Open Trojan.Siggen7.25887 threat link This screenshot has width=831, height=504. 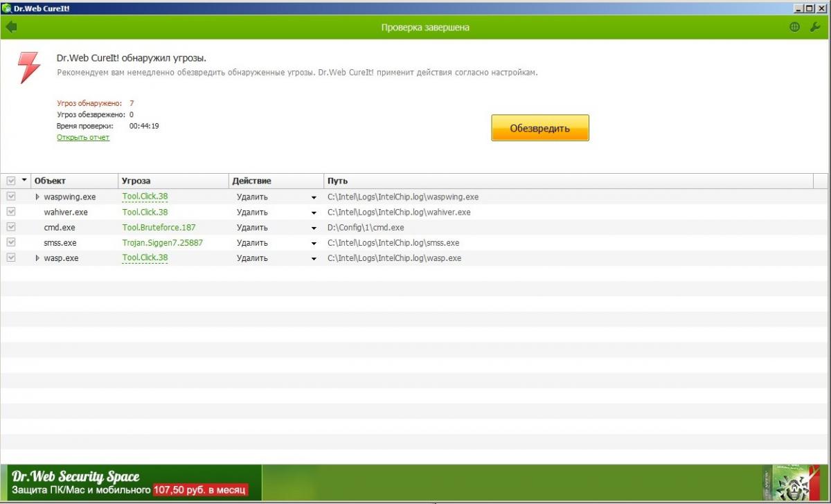coord(163,242)
